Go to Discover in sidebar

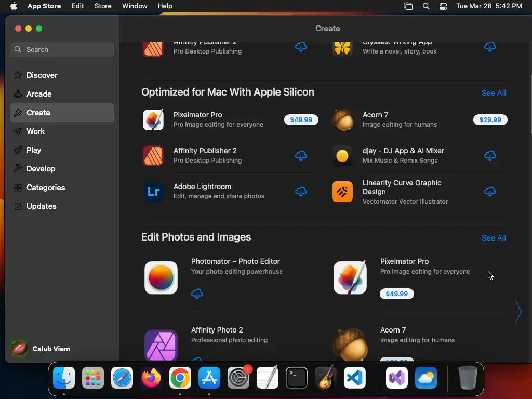coord(62,75)
